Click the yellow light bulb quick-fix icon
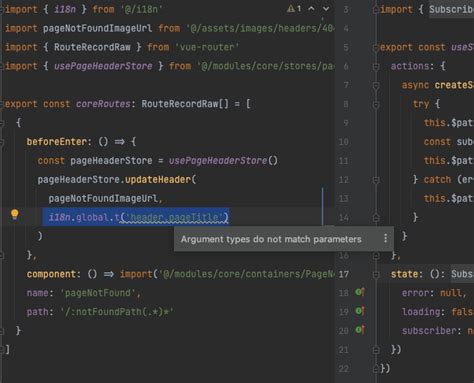The image size is (474, 383). [x=15, y=214]
